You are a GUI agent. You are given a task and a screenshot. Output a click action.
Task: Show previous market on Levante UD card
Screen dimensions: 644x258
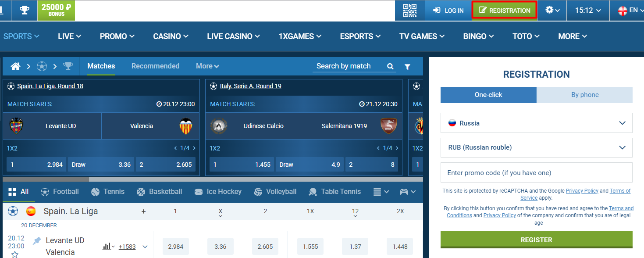point(175,148)
